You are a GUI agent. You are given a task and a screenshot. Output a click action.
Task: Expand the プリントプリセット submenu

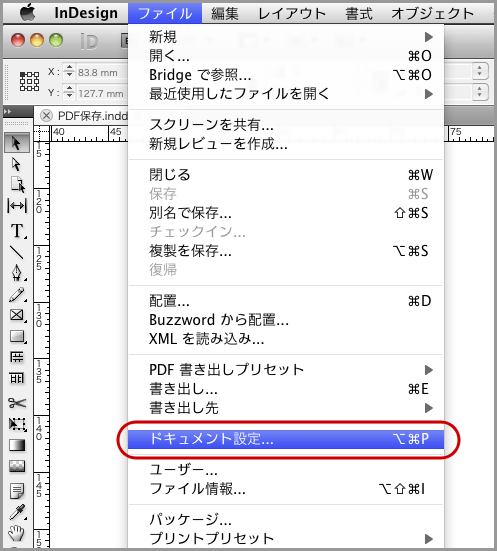pos(286,538)
